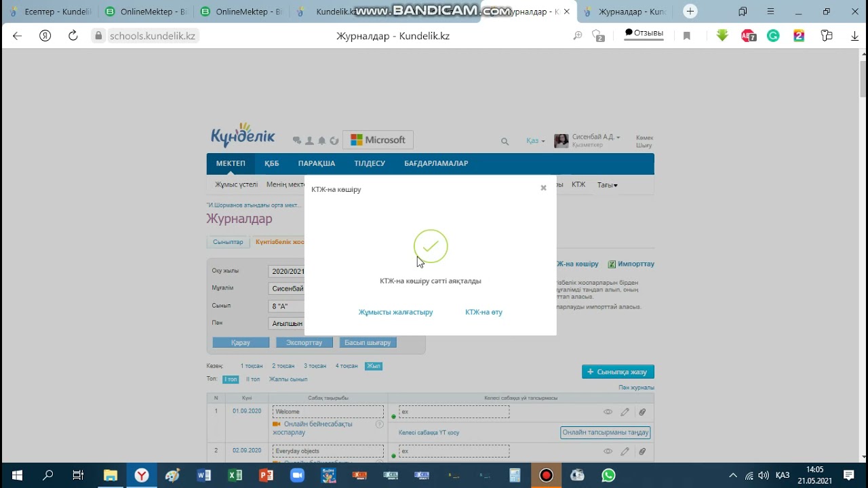Close the КТЖ-на көшіру dialog
868x488 pixels.
(543, 188)
